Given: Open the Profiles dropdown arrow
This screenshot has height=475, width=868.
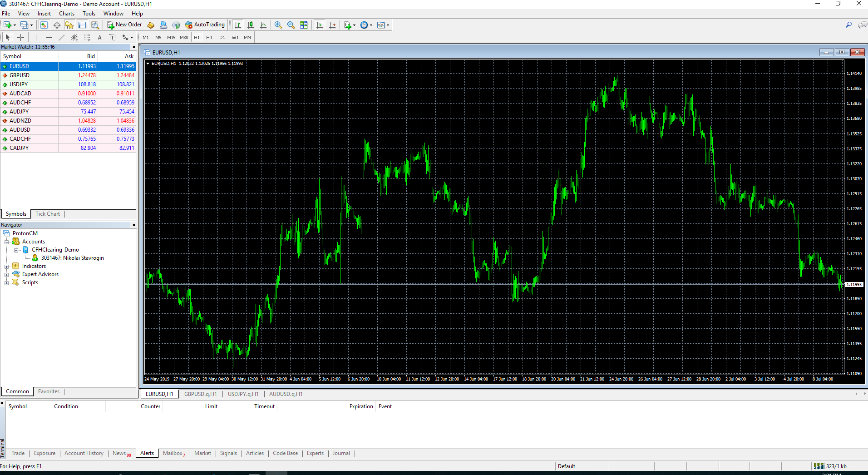Looking at the screenshot, I should [x=31, y=25].
